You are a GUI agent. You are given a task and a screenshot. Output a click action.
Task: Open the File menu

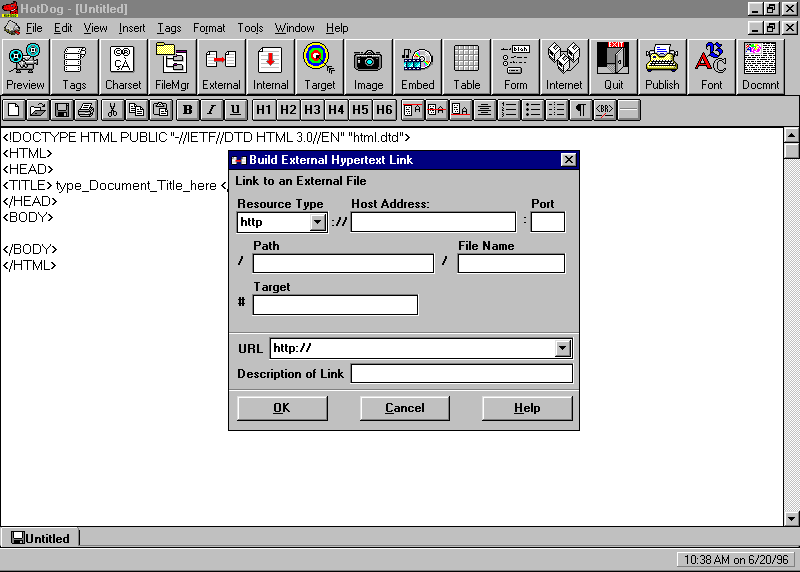34,28
